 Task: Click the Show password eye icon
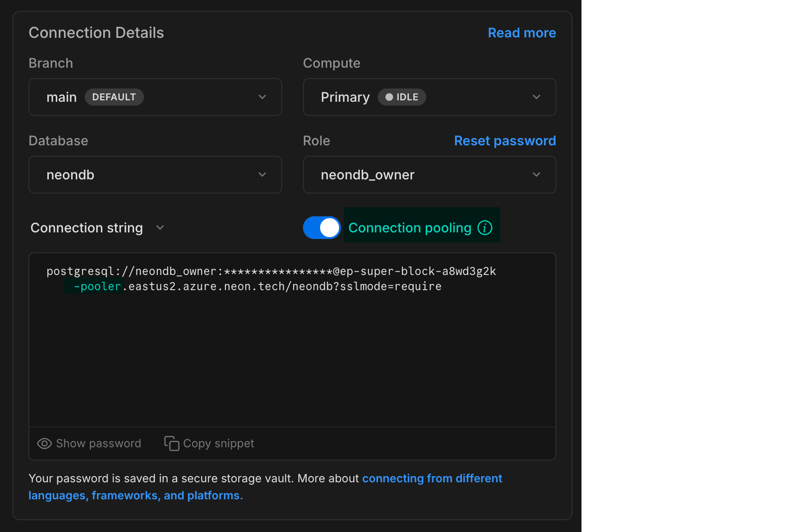coord(44,443)
